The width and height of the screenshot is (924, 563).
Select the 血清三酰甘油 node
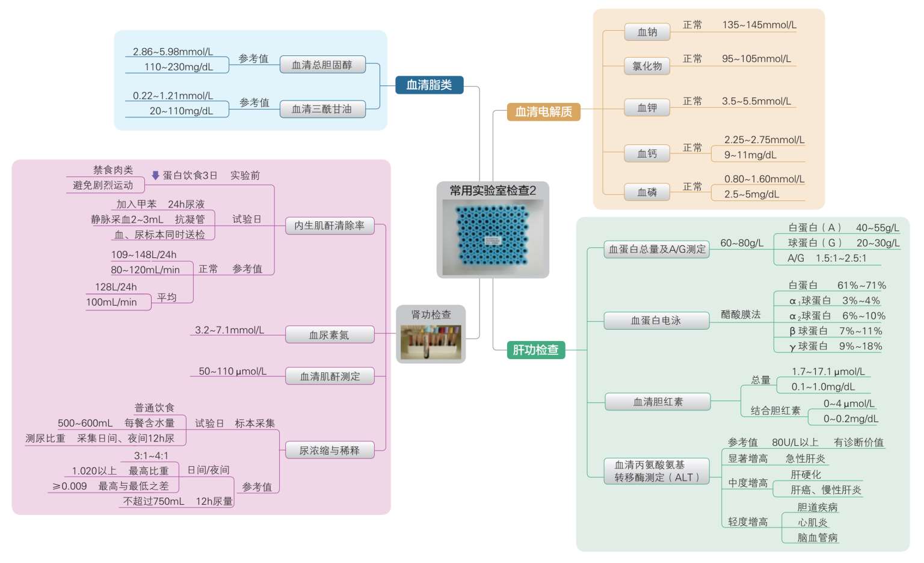(x=322, y=109)
